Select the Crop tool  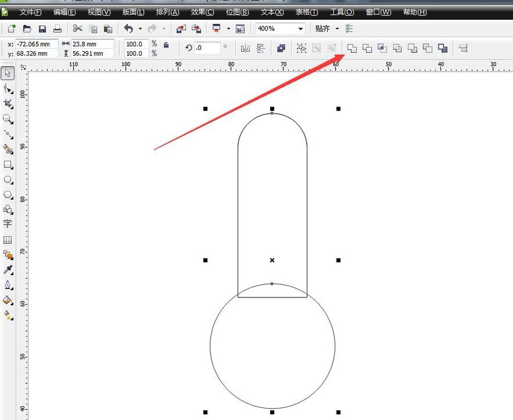pos(8,103)
